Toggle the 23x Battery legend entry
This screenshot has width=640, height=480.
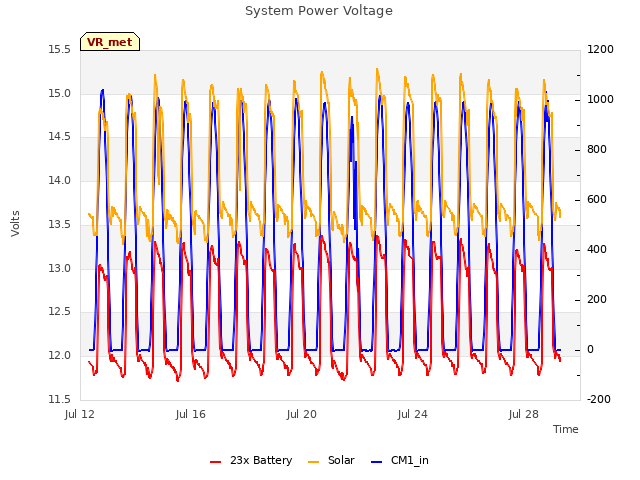coord(251,460)
